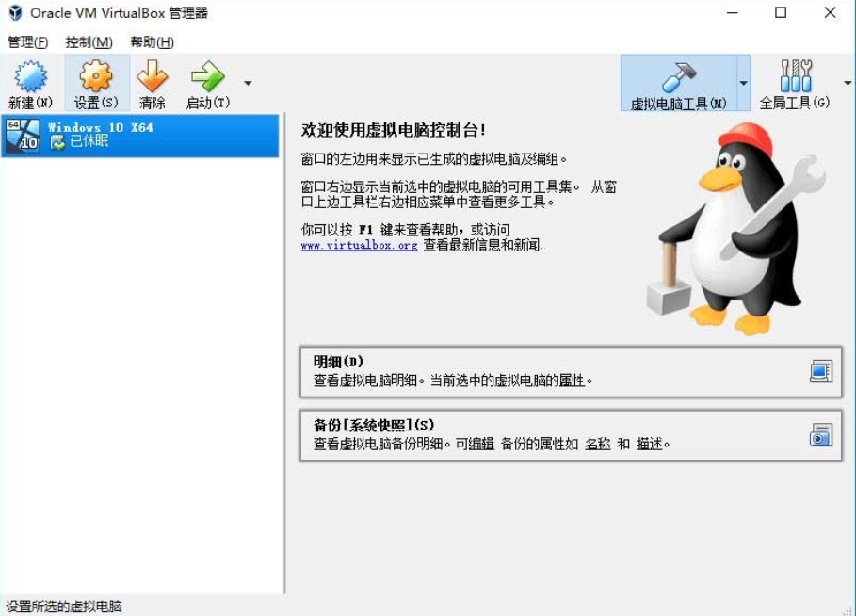Click the snapshot icon beside 备份[系统快照]
The width and height of the screenshot is (856, 616).
tap(820, 435)
